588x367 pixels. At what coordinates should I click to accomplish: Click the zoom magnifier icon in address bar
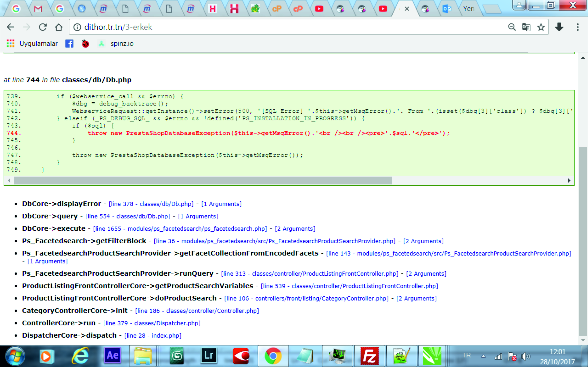pos(512,27)
